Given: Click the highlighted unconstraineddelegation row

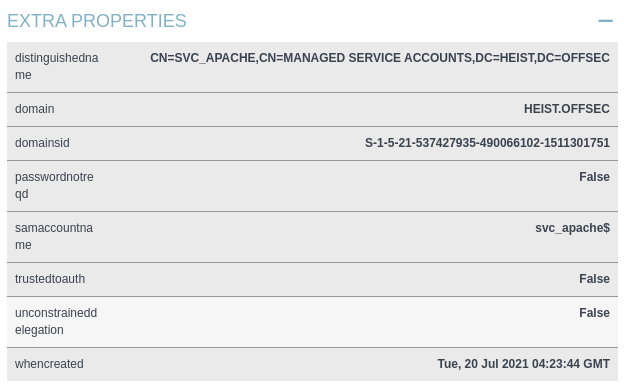Looking at the screenshot, I should (x=312, y=322).
